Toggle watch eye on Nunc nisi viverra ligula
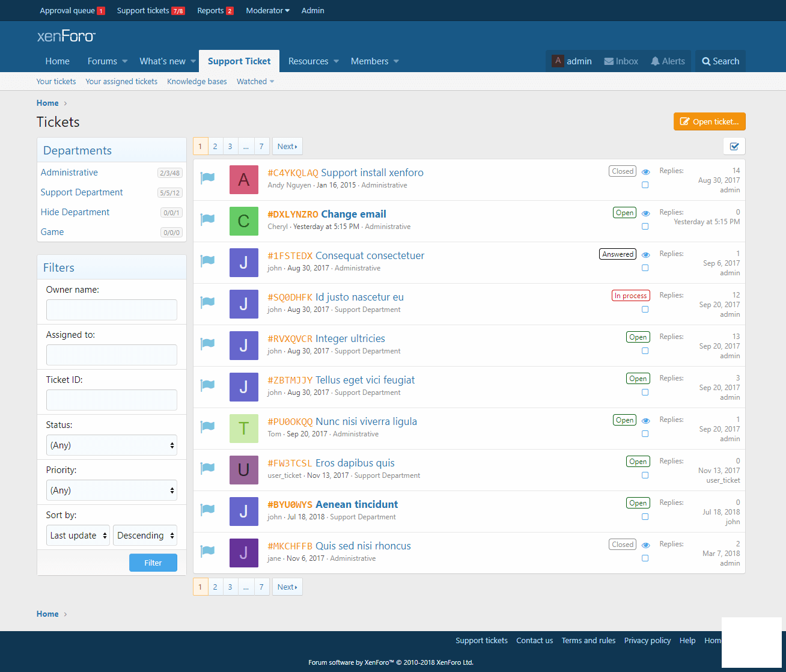Viewport: 786px width, 672px height. pos(645,421)
